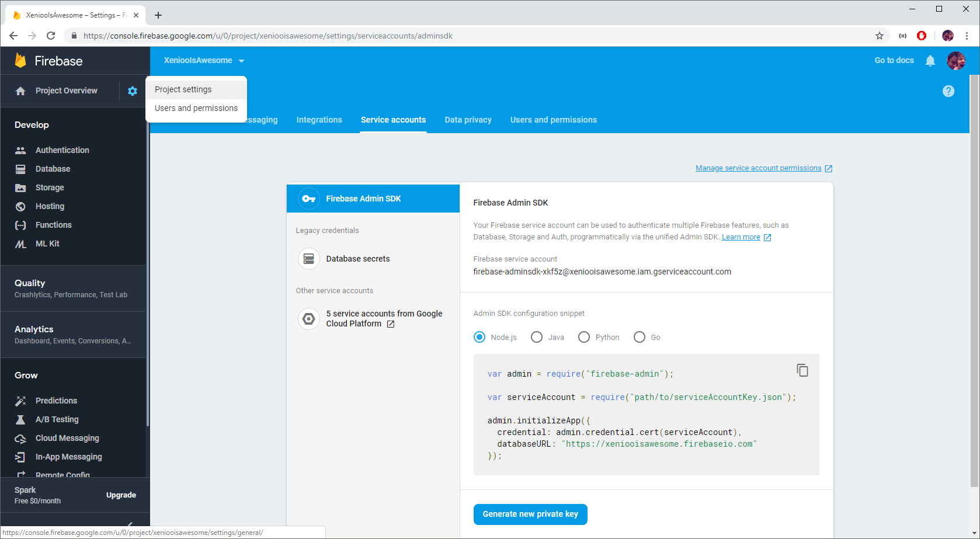Click the Authentication people icon

point(20,150)
